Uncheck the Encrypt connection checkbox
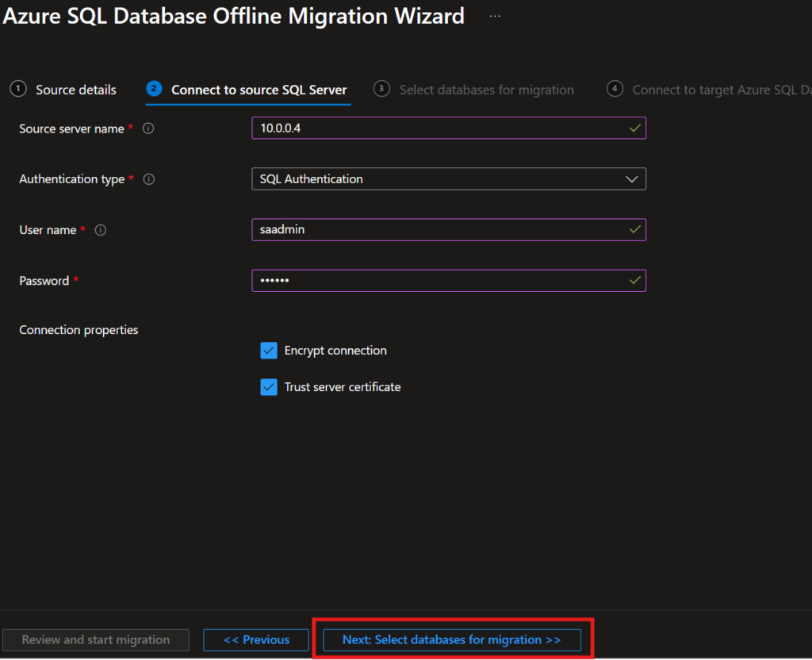 pos(269,351)
